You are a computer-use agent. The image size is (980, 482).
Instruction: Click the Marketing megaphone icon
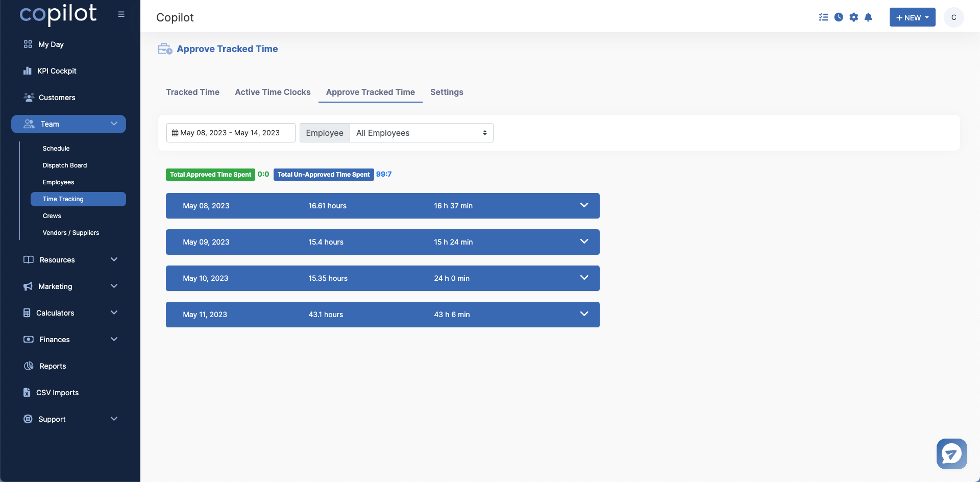click(28, 286)
